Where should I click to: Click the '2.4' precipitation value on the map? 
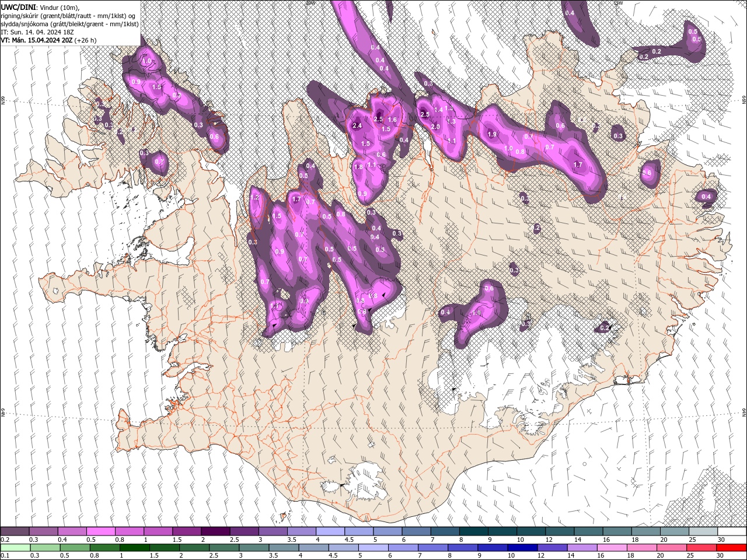[x=358, y=125]
